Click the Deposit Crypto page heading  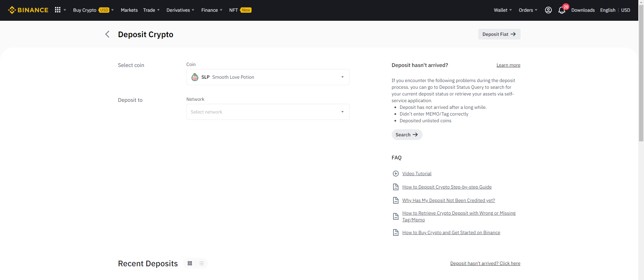coord(146,34)
